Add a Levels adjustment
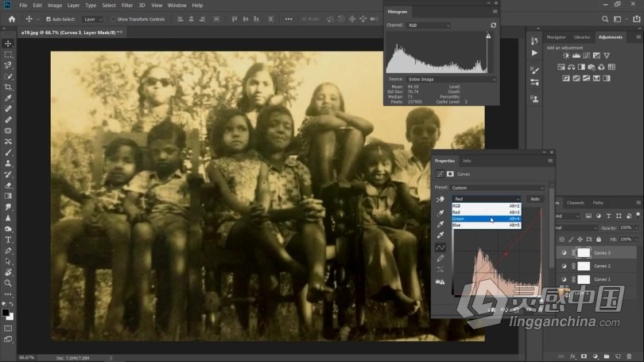 (x=576, y=56)
